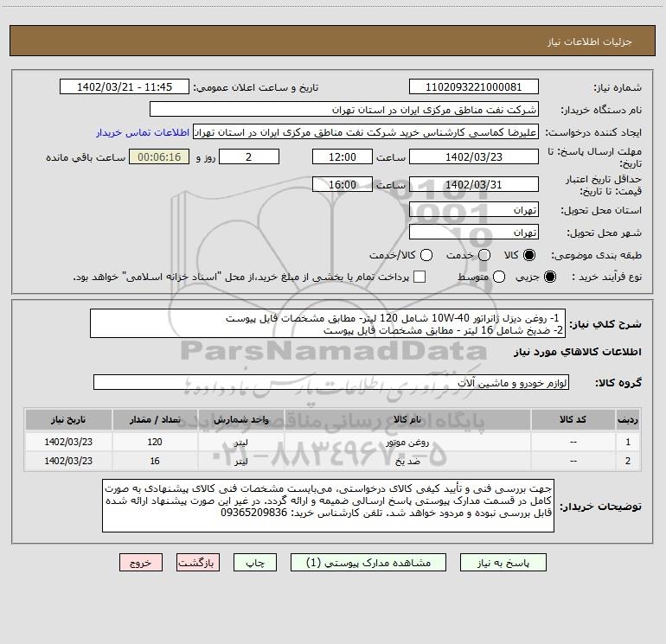This screenshot has height=644, width=666.
Task: Select the کالا radio button
Action: [529, 256]
